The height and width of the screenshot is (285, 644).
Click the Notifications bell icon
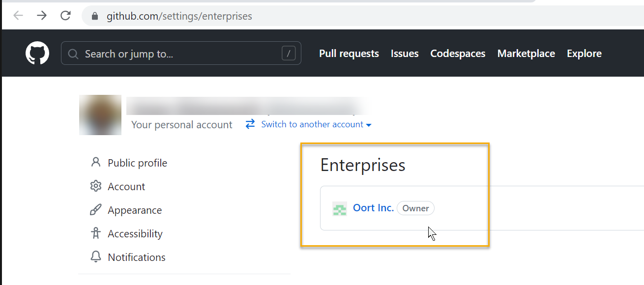coord(95,257)
